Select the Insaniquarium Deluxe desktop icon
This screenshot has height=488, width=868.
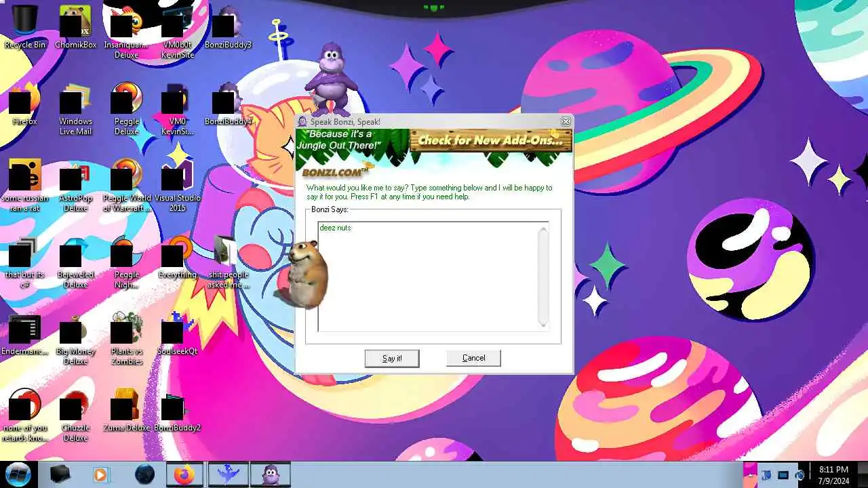pos(126,33)
